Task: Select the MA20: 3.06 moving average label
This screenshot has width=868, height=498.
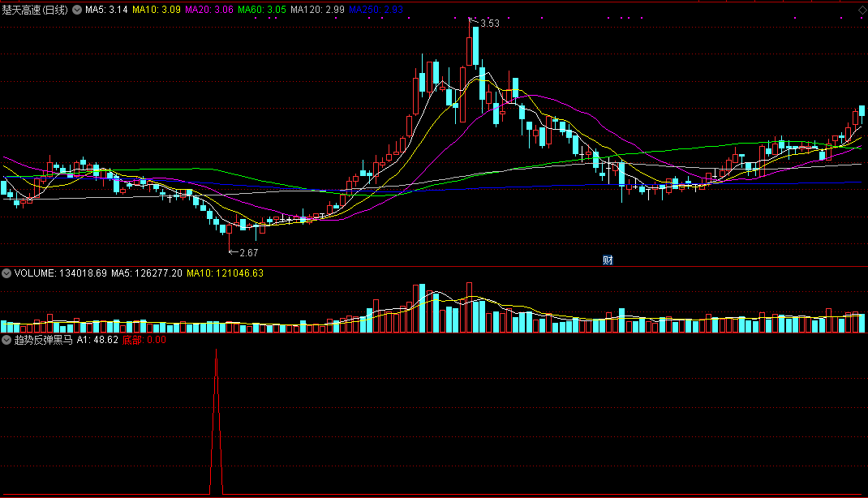Action: 209,10
